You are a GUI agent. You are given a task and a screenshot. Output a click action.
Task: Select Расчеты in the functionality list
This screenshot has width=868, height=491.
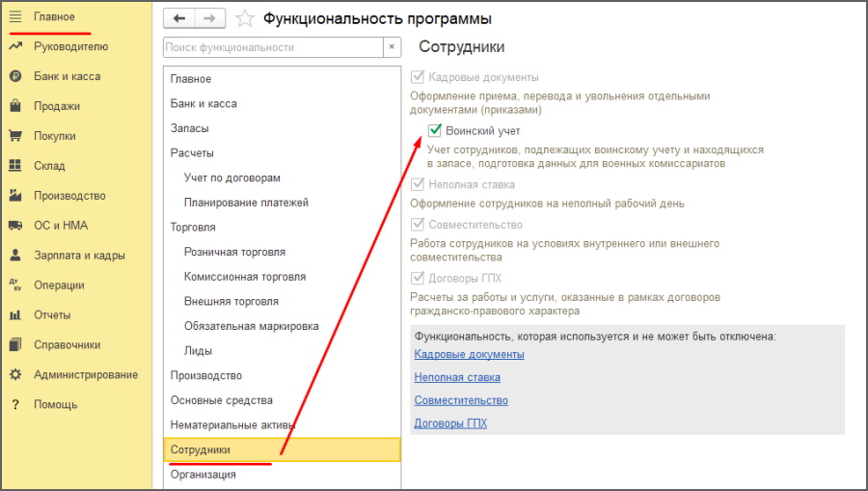(192, 152)
